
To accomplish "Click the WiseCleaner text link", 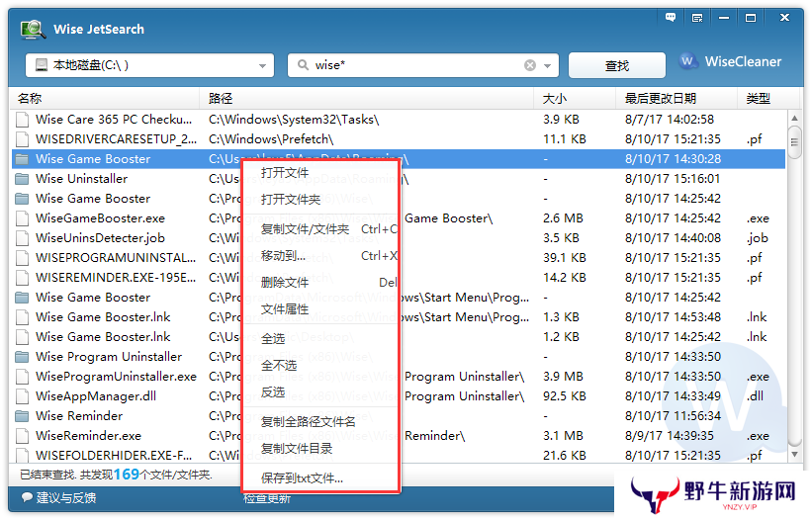I will (743, 61).
